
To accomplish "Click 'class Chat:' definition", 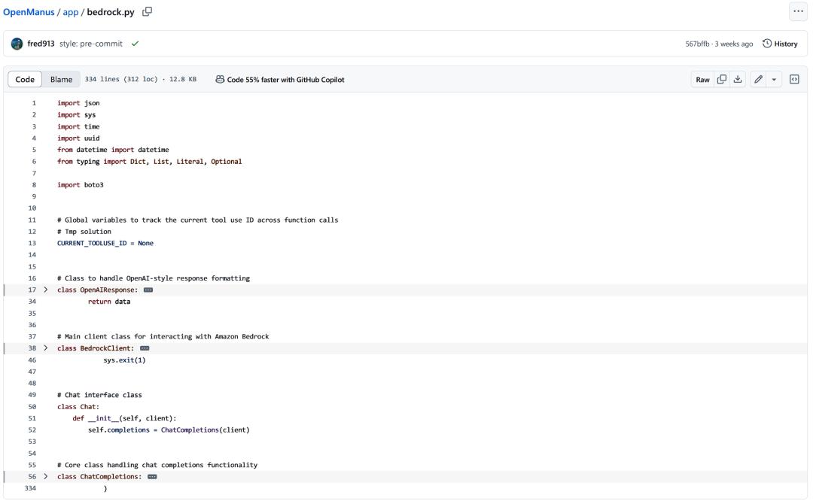I will 78,407.
